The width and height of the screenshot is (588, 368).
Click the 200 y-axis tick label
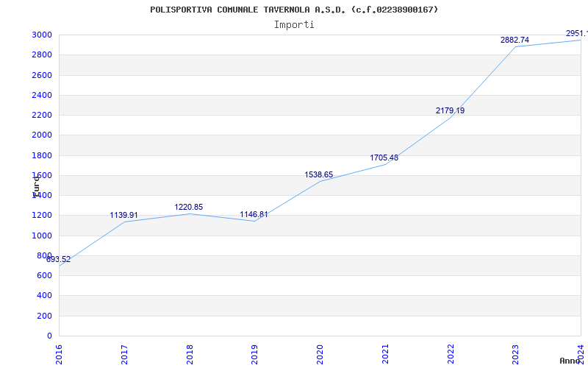45,316
